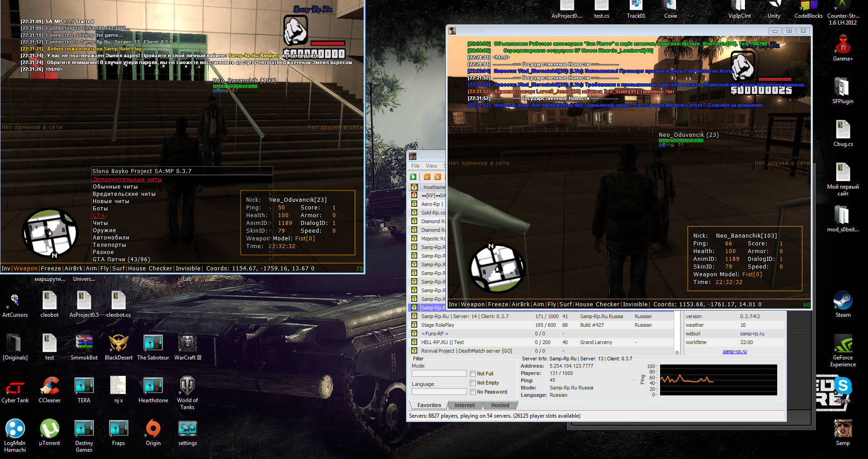868x459 pixels.
Task: Expand Боты submenu in cheat menu
Action: click(x=182, y=209)
